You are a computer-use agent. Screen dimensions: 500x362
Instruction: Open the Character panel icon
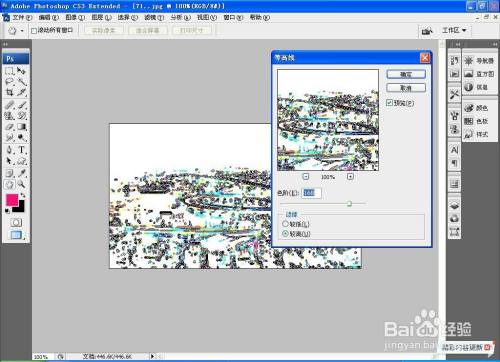coord(454,150)
